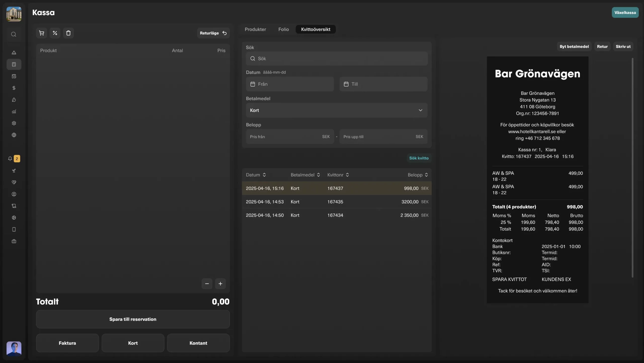Open the dollar payments icon
The image size is (644, 363).
pos(14,88)
